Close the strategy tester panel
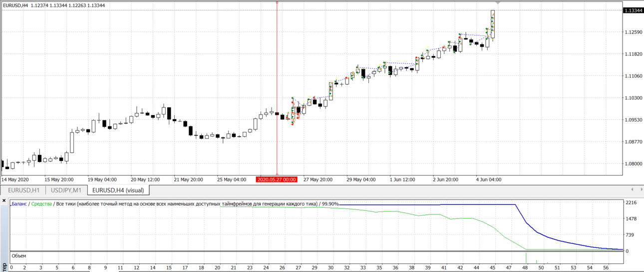The image size is (644, 272). click(4, 201)
